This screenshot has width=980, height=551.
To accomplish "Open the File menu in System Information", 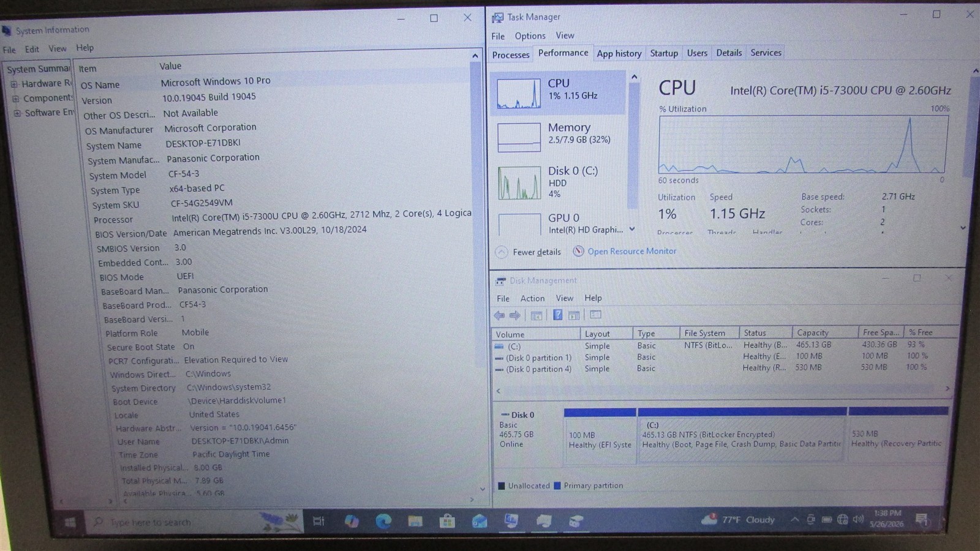I will 9,50.
